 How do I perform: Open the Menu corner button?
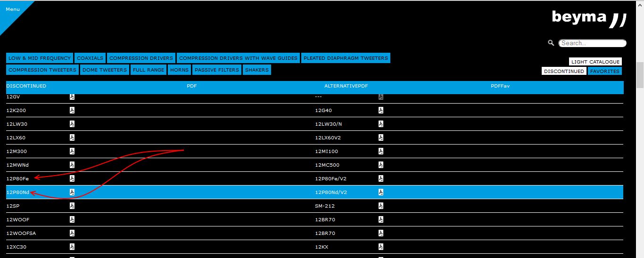click(x=13, y=9)
